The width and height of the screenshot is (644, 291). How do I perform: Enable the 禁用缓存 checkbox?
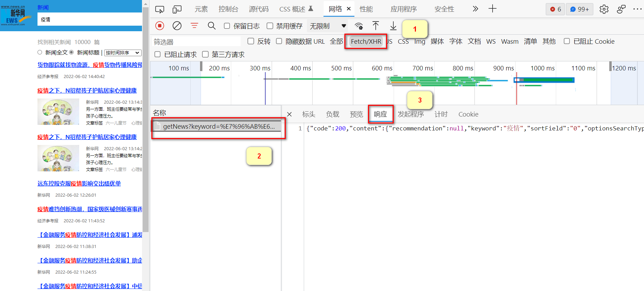(270, 26)
